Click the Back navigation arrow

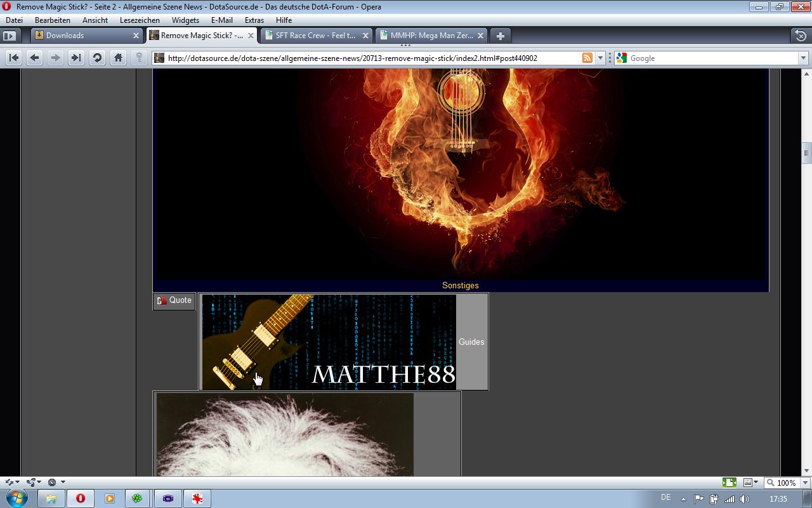click(35, 58)
